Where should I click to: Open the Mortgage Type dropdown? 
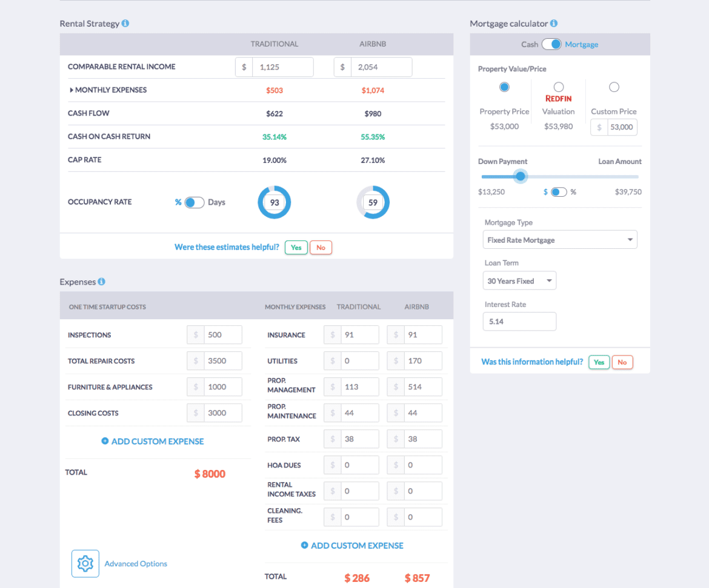(x=559, y=239)
